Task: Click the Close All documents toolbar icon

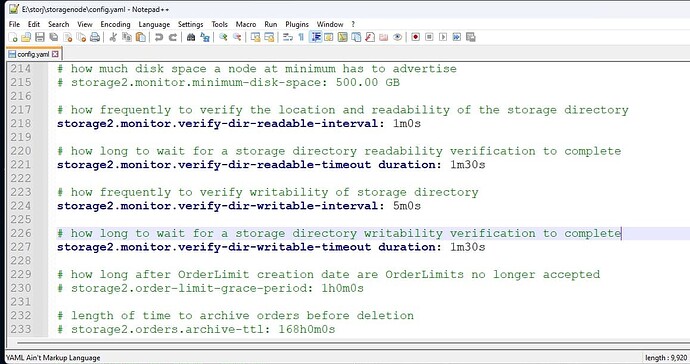Action: (x=81, y=37)
